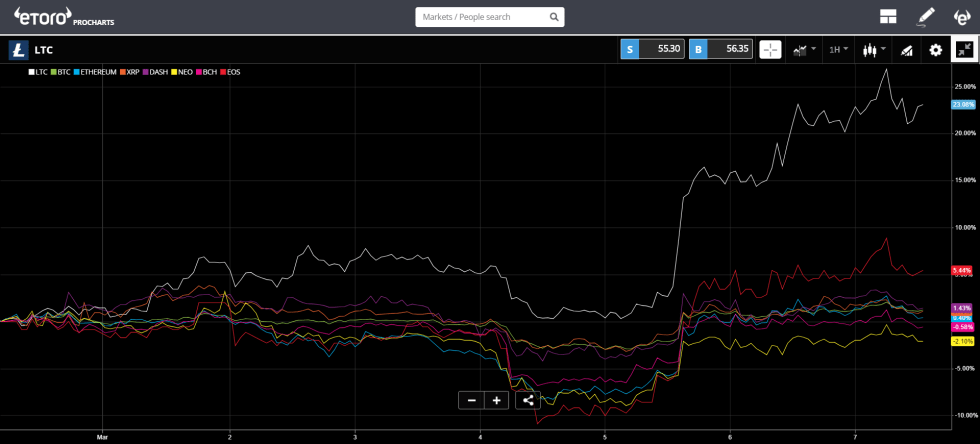Exit full-screen chart mode
The image size is (980, 444).
click(x=964, y=49)
